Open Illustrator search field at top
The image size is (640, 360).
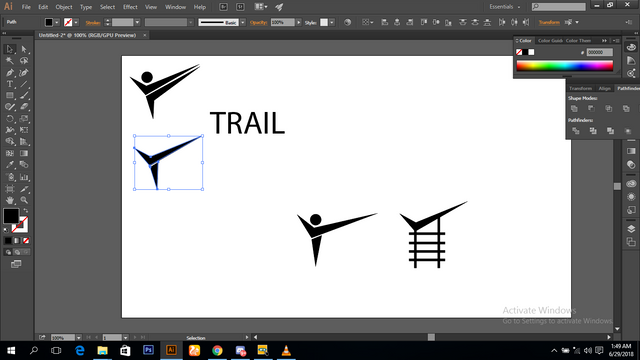coord(558,7)
